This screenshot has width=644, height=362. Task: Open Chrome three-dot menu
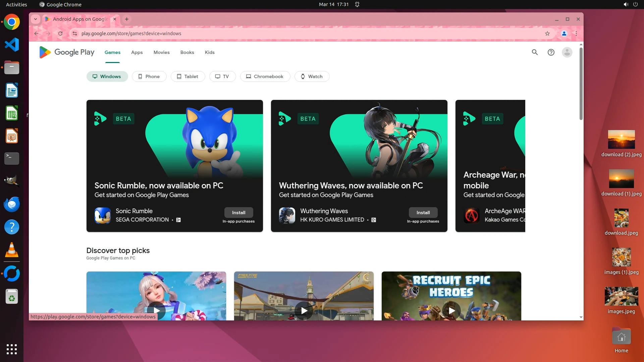576,34
